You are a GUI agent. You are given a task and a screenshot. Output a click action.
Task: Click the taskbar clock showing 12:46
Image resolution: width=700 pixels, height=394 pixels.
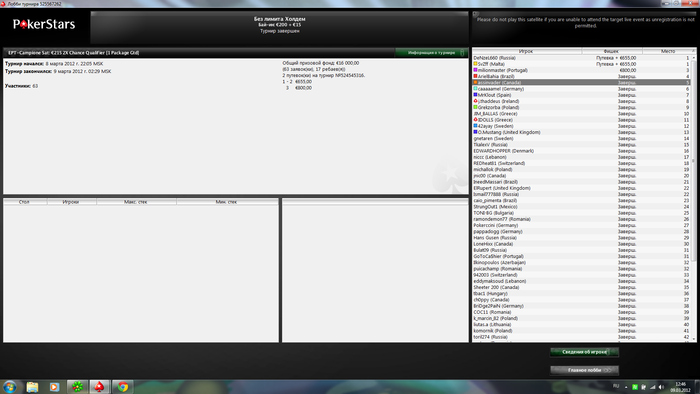680,387
